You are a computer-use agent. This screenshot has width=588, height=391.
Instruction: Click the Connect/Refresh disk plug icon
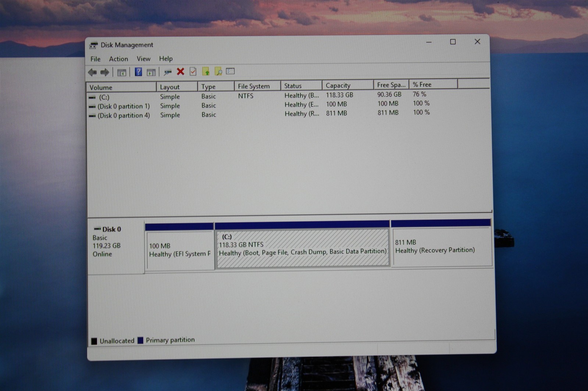pos(168,72)
